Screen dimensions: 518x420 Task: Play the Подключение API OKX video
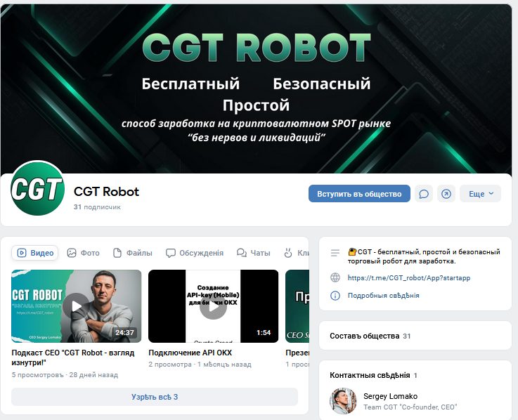214,306
